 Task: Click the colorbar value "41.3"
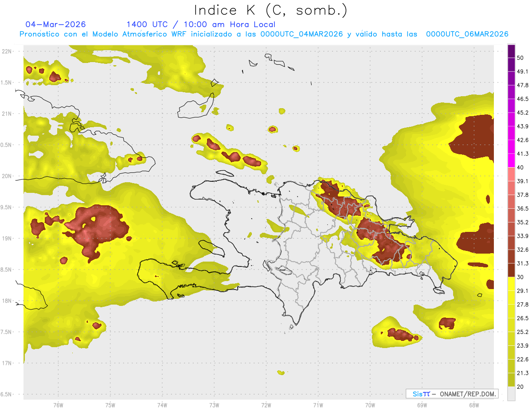pos(523,154)
